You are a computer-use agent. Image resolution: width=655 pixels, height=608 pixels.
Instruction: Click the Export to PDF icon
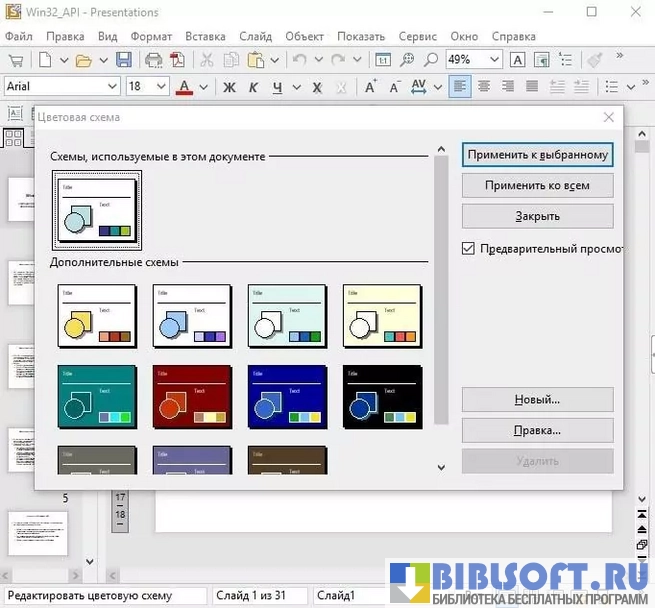point(177,60)
